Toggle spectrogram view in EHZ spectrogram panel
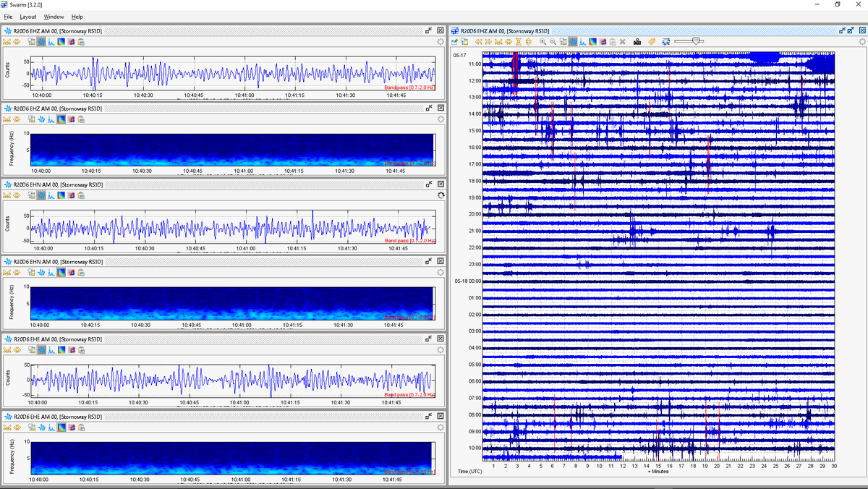868x489 pixels. [61, 118]
